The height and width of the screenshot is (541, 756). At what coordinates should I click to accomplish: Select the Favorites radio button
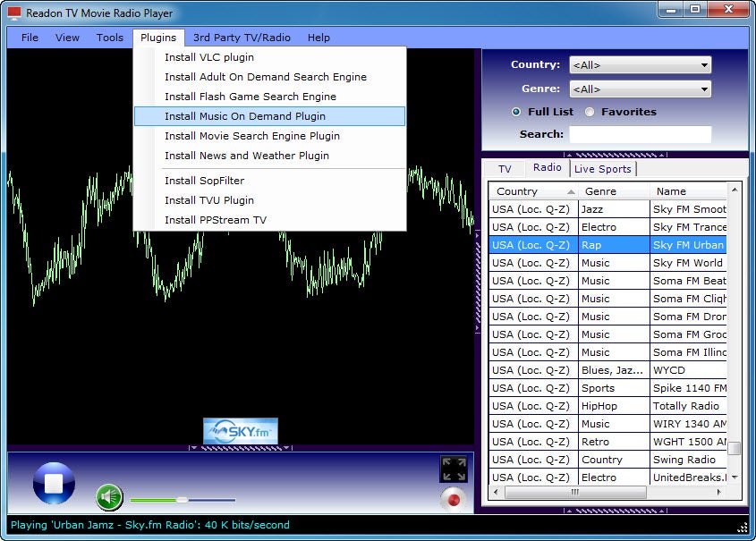(590, 112)
